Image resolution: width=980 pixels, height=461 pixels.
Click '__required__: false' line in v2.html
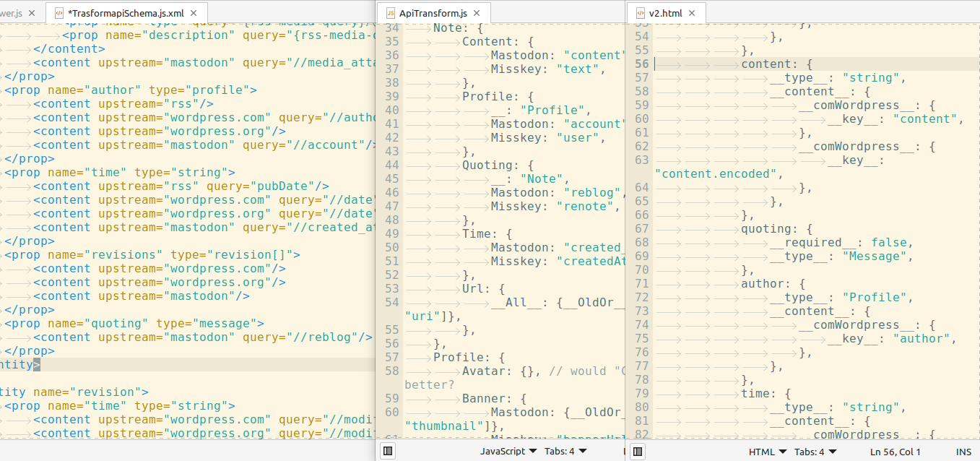(x=841, y=243)
